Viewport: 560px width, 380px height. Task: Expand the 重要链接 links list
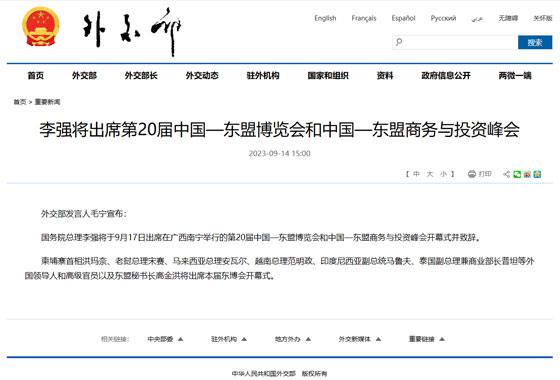426,339
